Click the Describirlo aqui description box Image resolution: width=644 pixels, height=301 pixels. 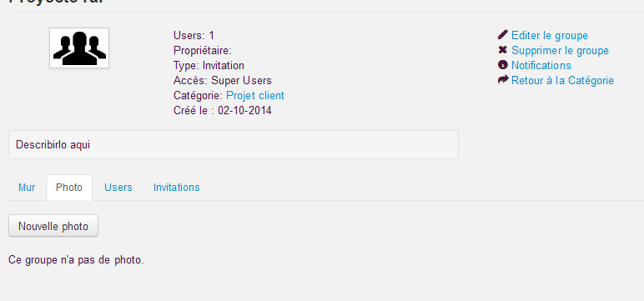234,144
